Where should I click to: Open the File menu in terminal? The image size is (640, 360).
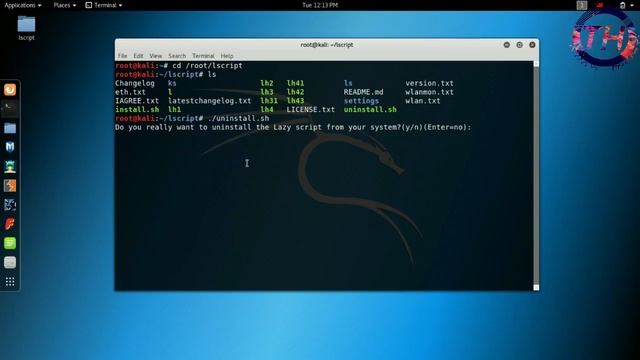pos(122,56)
